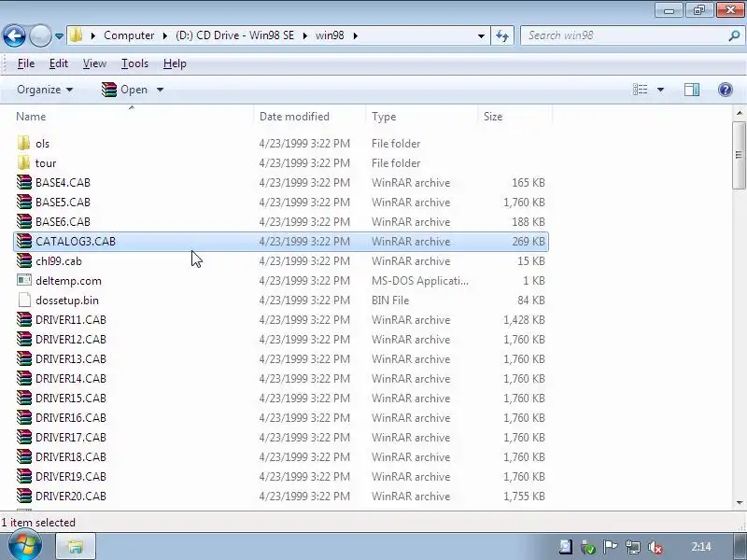Click the win98 breadcrumb segment
This screenshot has width=747, height=560.
[x=330, y=35]
